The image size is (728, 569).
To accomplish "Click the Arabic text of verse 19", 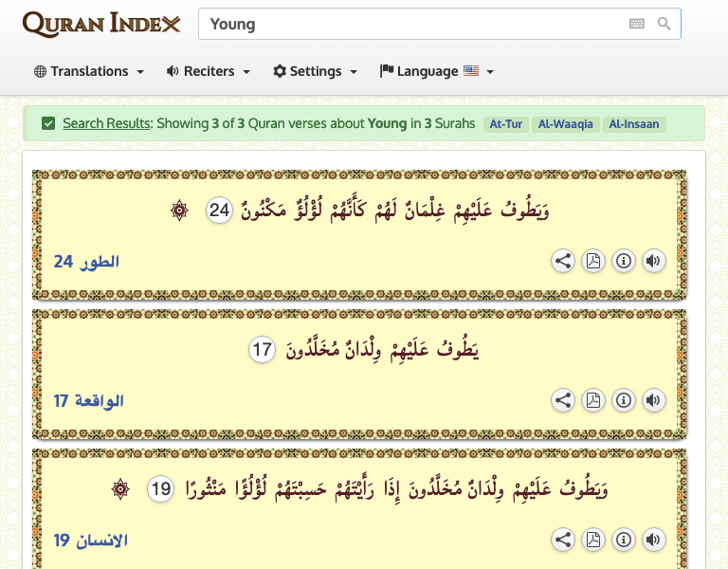I will pyautogui.click(x=396, y=488).
